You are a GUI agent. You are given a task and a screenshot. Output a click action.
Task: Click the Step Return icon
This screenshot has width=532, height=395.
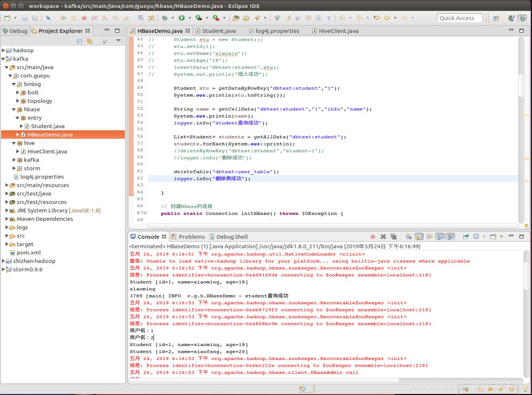(126, 18)
